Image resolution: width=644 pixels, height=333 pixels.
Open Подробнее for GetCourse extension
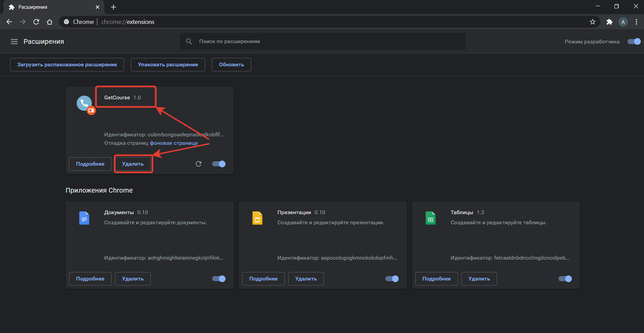coord(90,164)
